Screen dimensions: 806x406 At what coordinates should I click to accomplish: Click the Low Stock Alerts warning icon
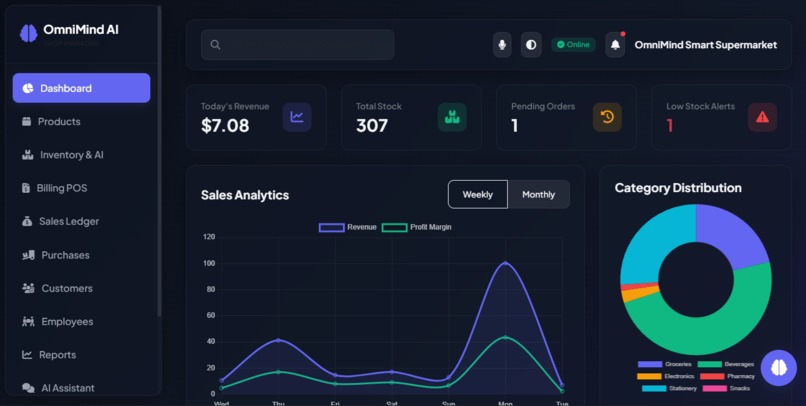(762, 117)
